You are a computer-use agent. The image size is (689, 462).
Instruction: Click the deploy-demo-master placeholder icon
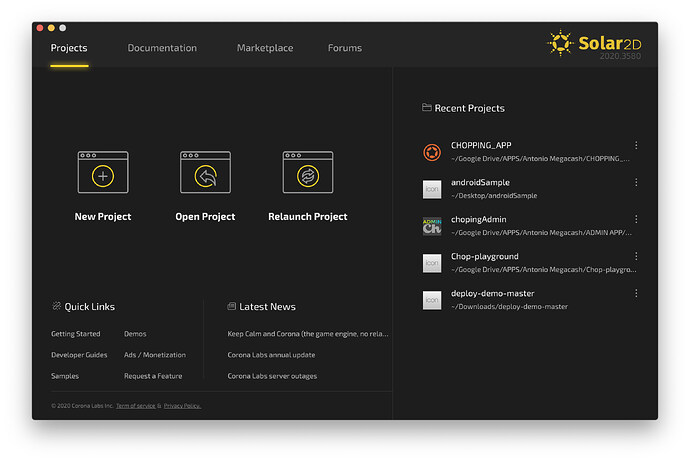432,300
